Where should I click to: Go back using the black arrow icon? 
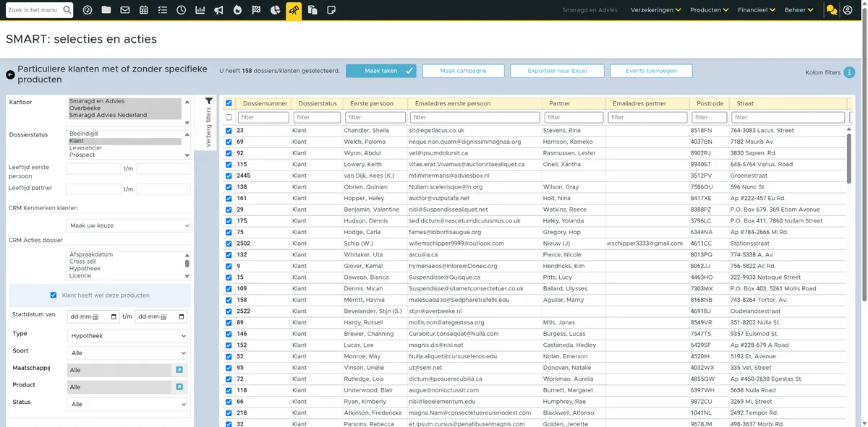[10, 74]
